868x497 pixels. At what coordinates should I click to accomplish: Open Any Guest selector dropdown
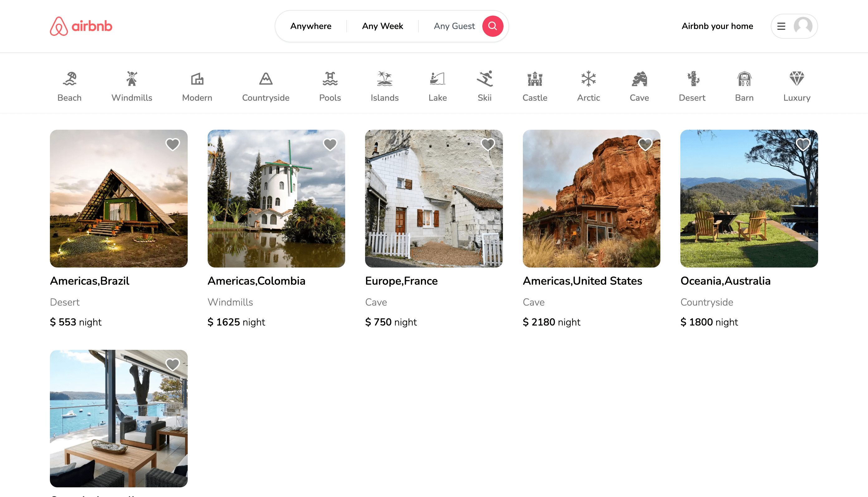[x=454, y=26]
